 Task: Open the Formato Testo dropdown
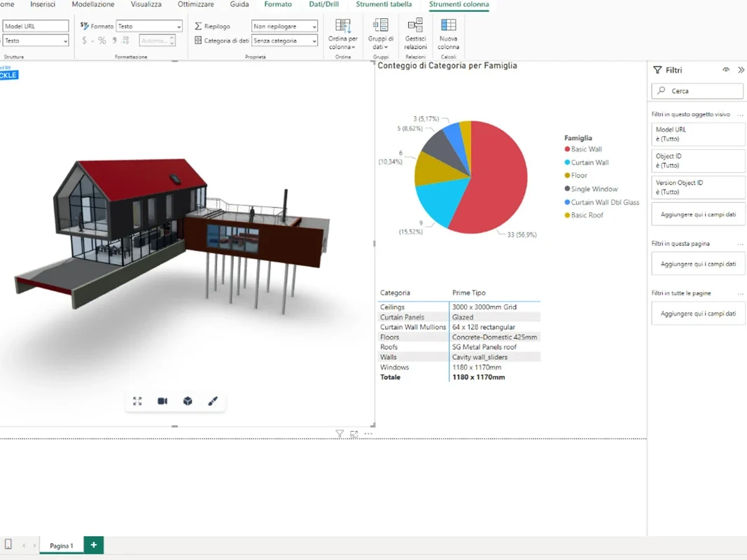(x=149, y=26)
